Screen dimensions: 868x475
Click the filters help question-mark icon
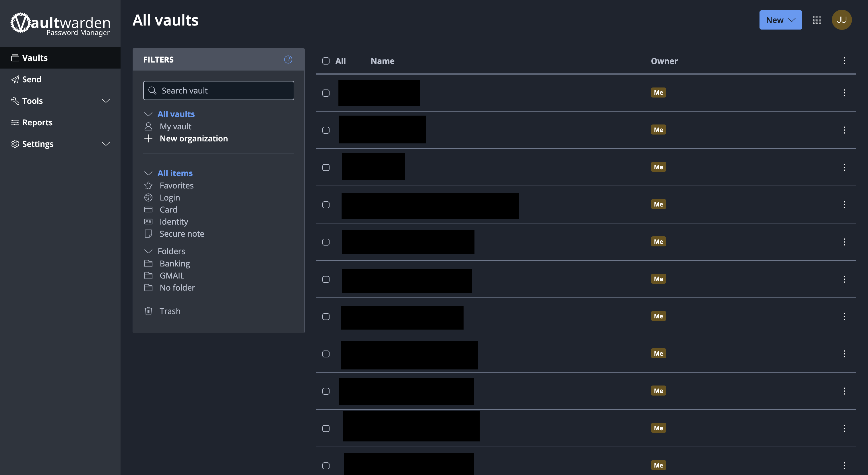288,60
